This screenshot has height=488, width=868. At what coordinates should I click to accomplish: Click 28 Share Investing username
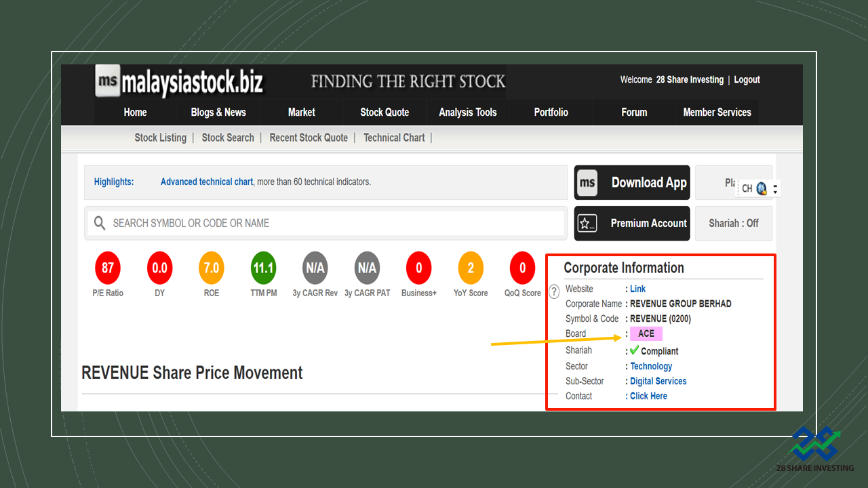click(690, 80)
